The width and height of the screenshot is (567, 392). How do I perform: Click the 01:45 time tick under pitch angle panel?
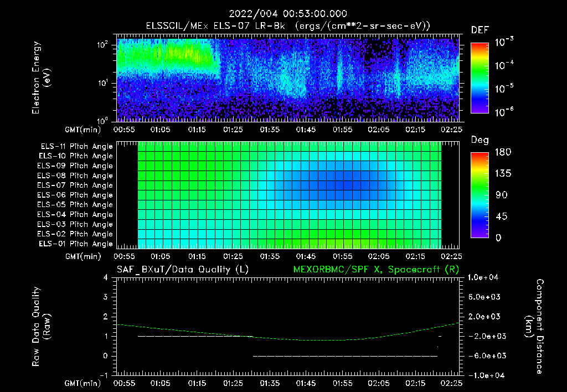pos(306,256)
